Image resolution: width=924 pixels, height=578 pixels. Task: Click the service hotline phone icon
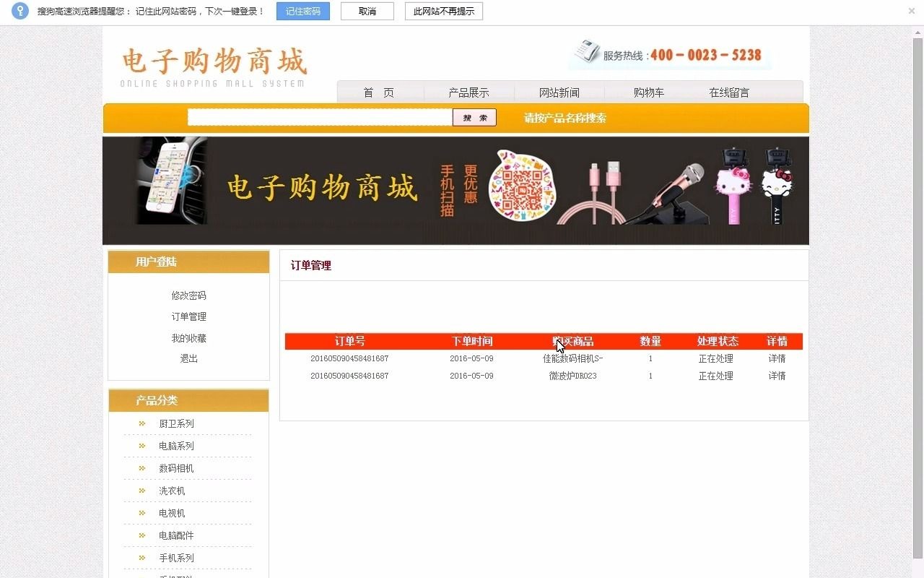click(587, 52)
